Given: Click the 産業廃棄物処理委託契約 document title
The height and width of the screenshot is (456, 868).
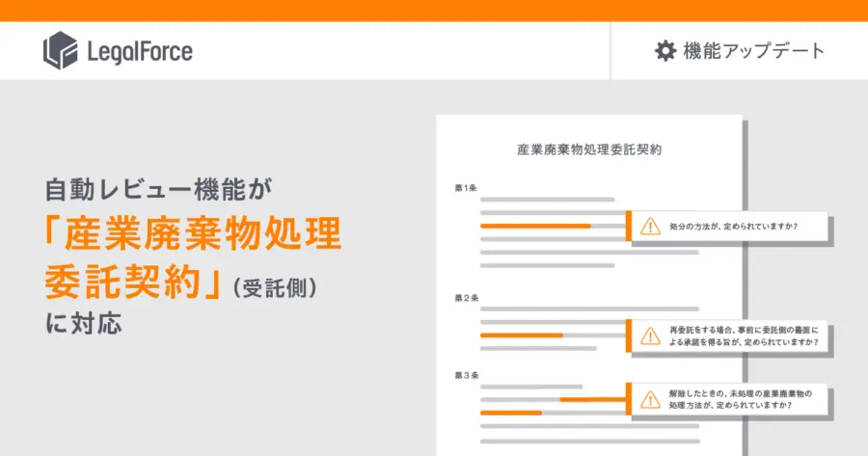Looking at the screenshot, I should [589, 149].
